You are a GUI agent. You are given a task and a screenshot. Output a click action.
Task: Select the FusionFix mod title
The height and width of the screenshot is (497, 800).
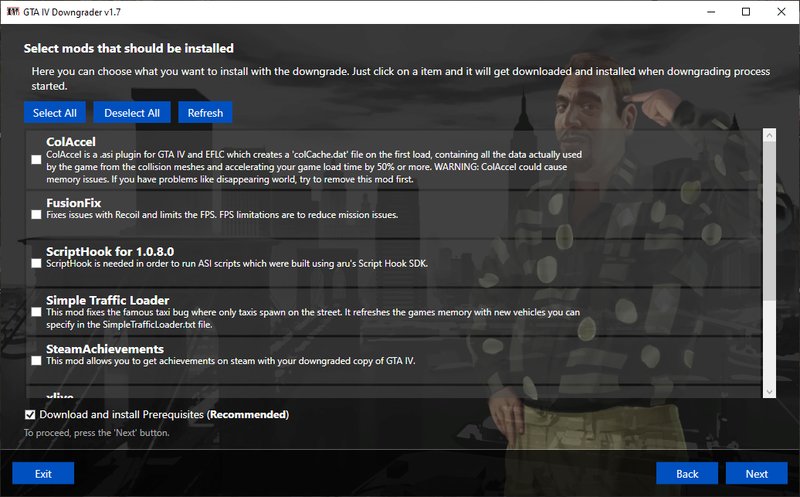pyautogui.click(x=73, y=203)
